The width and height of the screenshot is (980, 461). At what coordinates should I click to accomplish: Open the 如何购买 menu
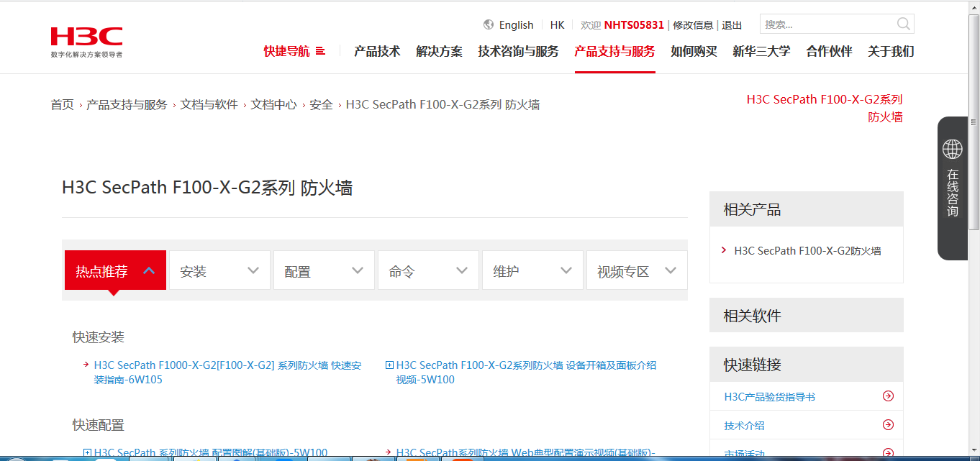694,51
